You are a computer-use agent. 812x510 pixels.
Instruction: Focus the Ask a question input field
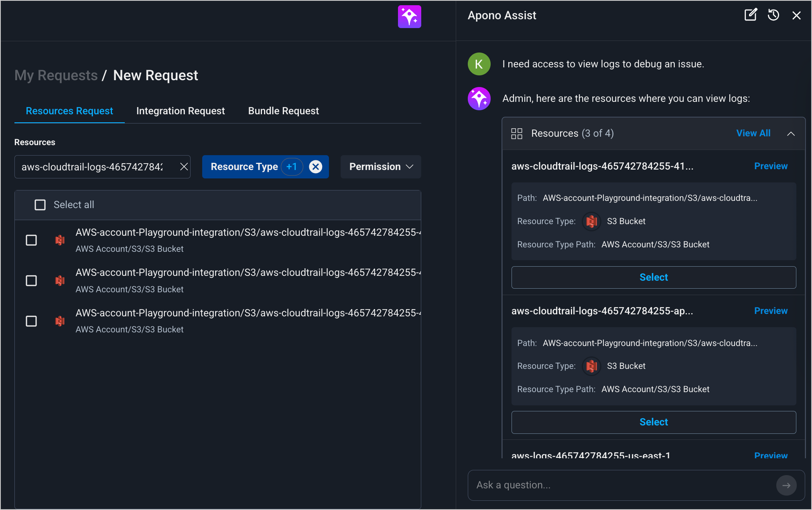(622, 485)
